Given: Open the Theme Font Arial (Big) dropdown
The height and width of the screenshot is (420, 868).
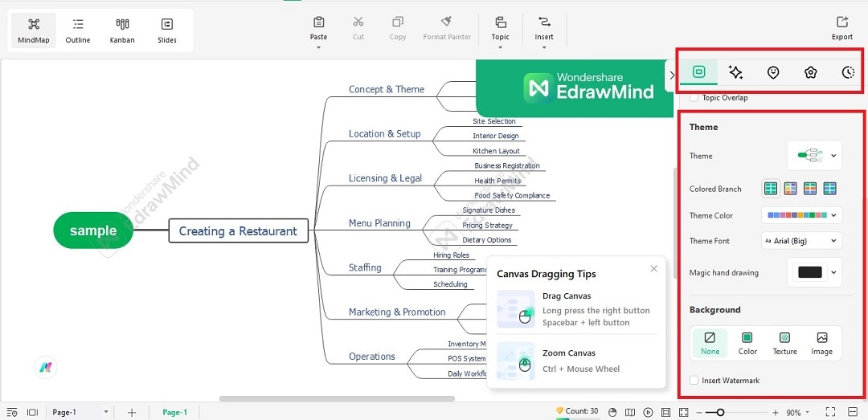Looking at the screenshot, I should point(801,241).
